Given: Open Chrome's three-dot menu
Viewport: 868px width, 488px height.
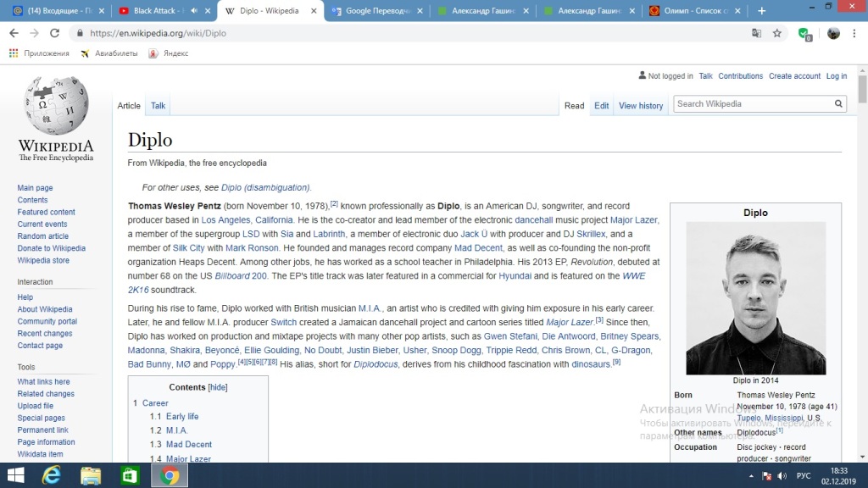Looking at the screenshot, I should point(854,33).
